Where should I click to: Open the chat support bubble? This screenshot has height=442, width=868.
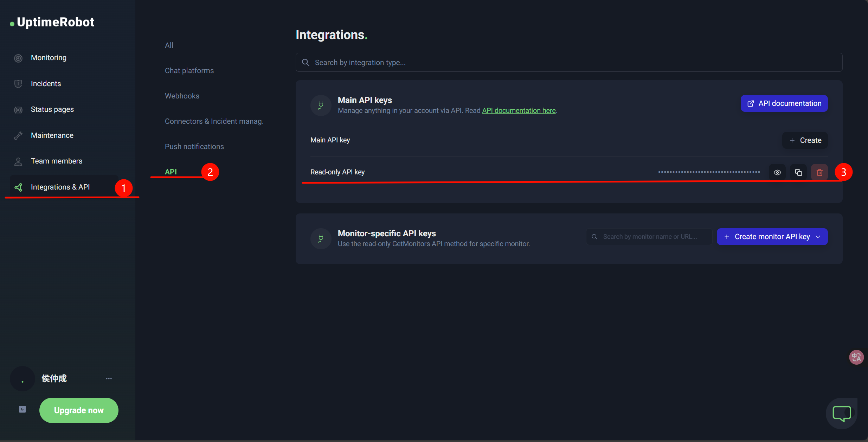pyautogui.click(x=842, y=413)
